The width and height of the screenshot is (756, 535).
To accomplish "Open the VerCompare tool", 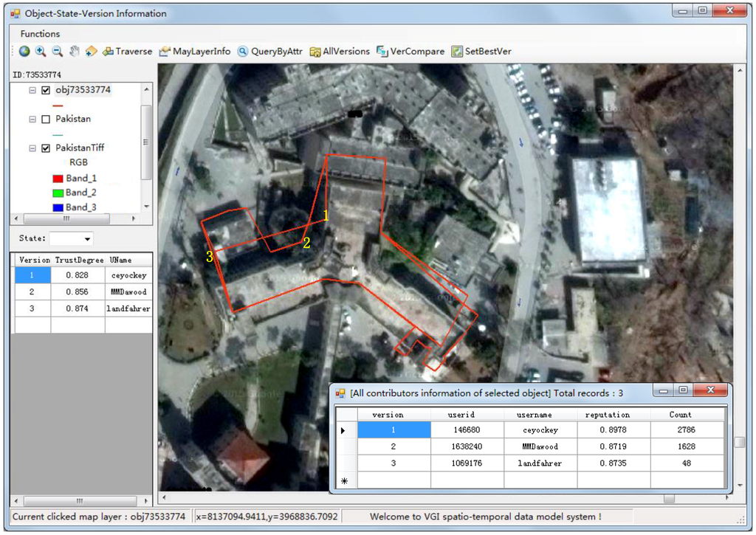I will (410, 52).
